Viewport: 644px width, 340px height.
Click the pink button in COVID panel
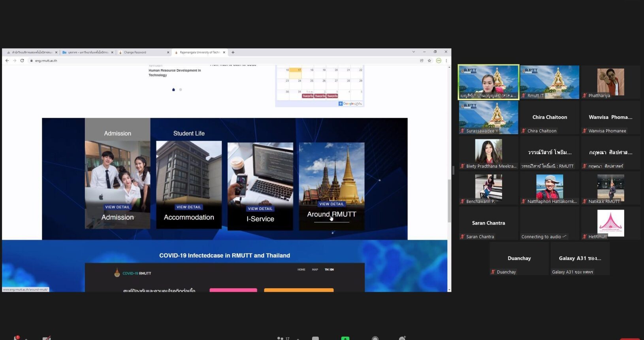[233, 290]
